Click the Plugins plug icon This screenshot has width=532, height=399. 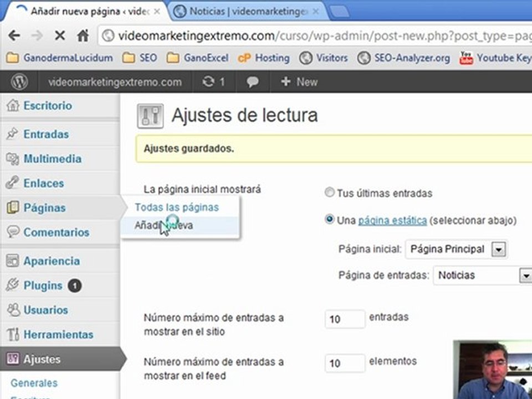pos(12,285)
